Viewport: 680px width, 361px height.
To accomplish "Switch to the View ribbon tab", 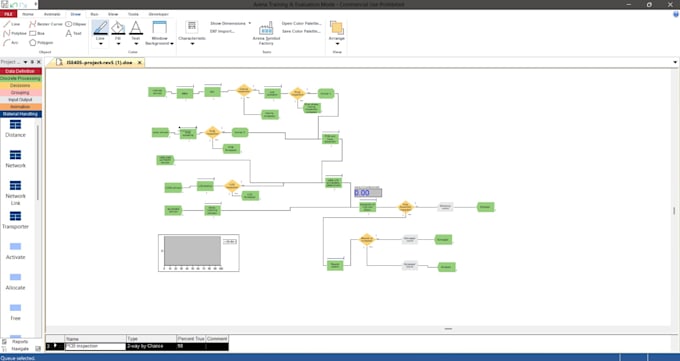I will point(113,14).
